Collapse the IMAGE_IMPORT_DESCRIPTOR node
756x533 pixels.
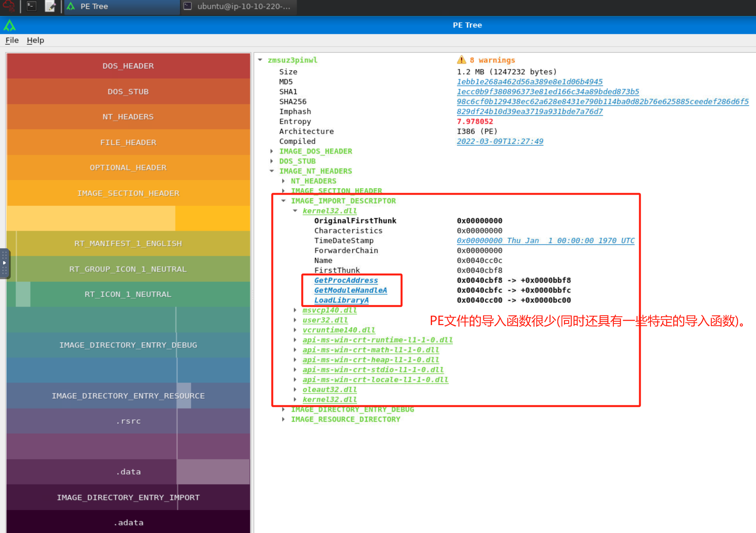pyautogui.click(x=284, y=201)
